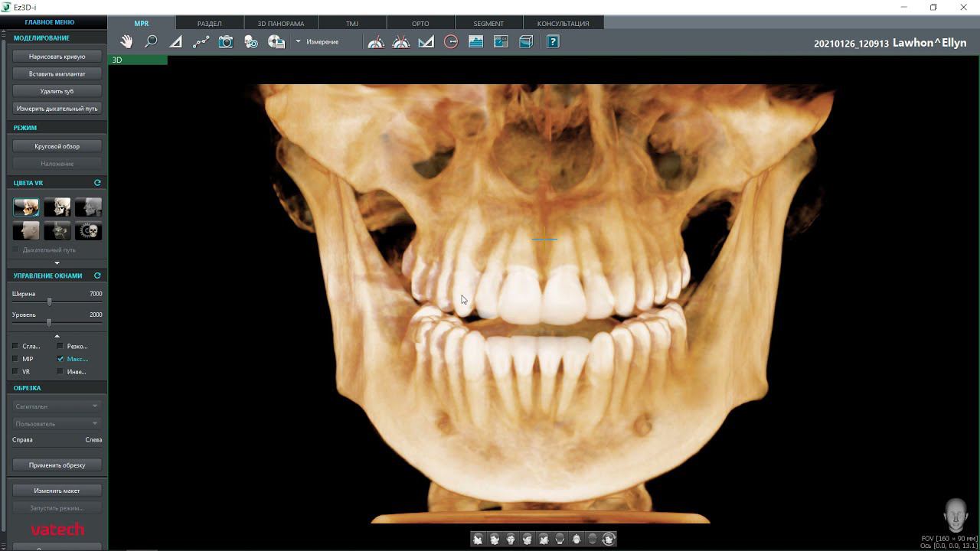
Task: Click the Уровень slider handle
Action: (x=49, y=322)
